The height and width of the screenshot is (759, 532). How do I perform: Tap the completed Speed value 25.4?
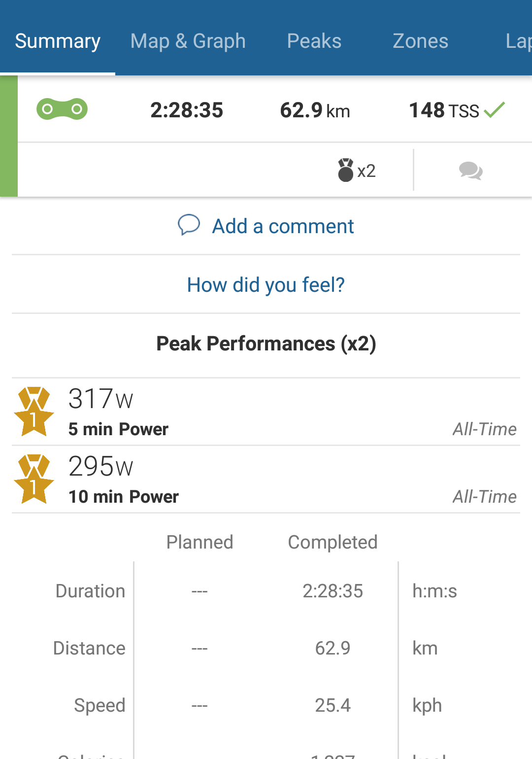pyautogui.click(x=332, y=705)
